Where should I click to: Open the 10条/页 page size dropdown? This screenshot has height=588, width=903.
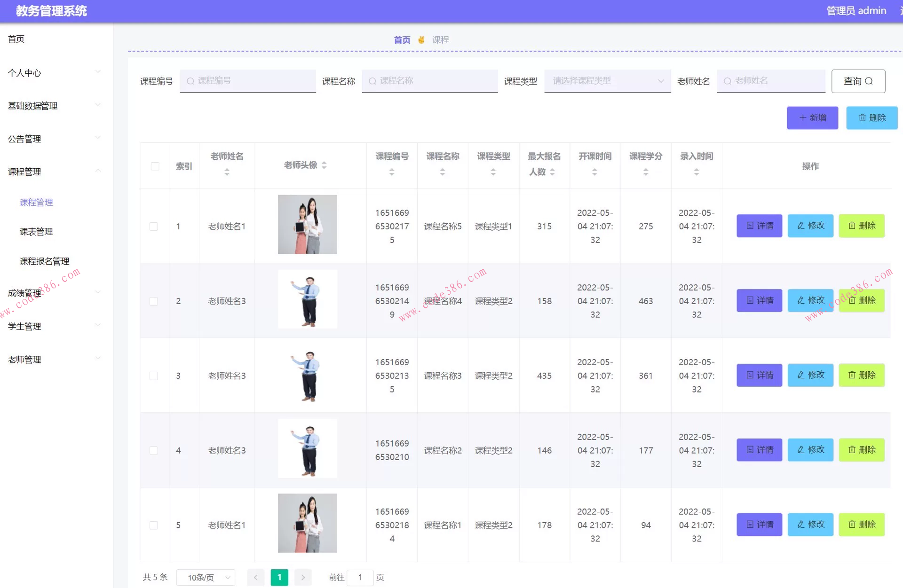206,577
